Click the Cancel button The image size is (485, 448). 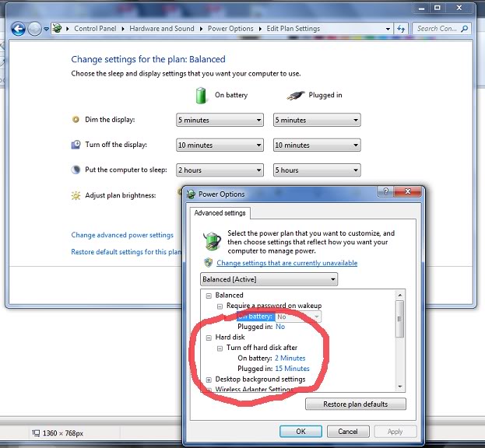tap(348, 432)
